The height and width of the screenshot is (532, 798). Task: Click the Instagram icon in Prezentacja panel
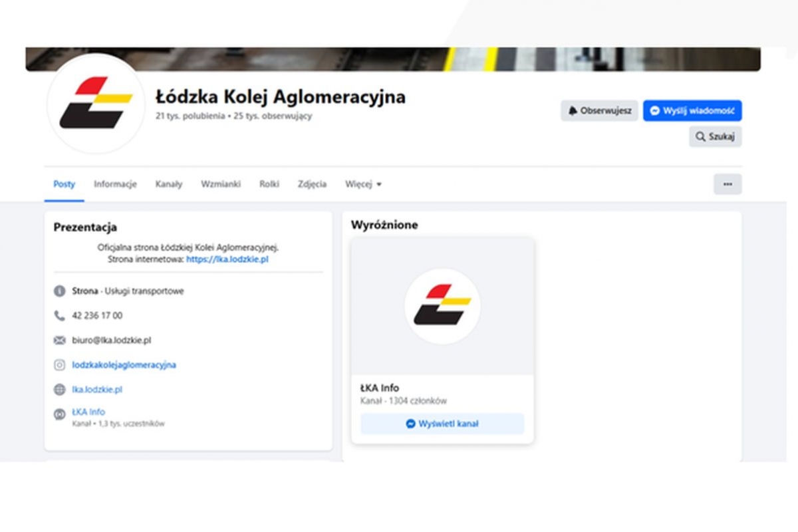(x=60, y=365)
